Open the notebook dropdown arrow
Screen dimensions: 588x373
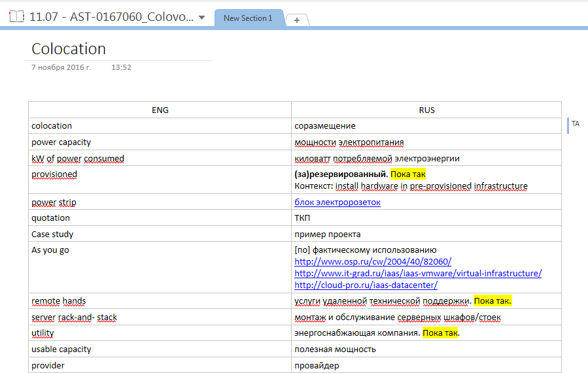click(x=201, y=18)
